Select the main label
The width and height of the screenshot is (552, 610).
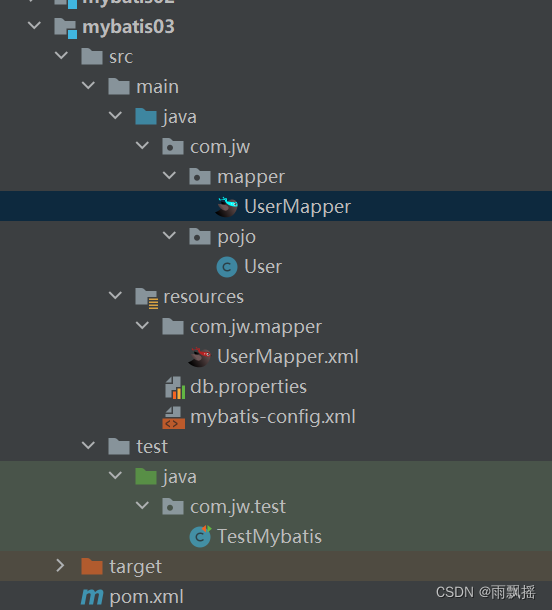[158, 86]
